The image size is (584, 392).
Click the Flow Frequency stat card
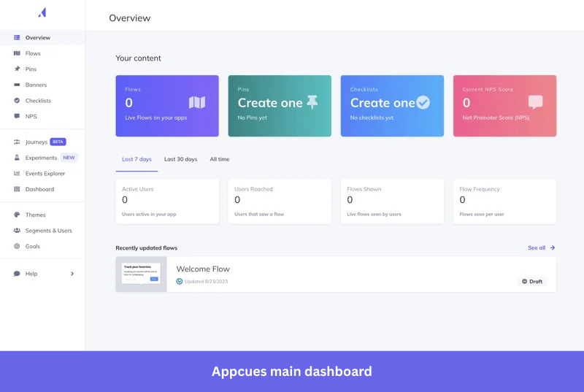point(504,201)
